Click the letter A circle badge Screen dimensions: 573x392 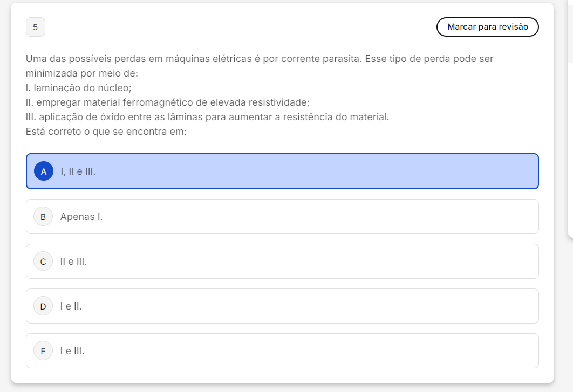click(x=44, y=171)
